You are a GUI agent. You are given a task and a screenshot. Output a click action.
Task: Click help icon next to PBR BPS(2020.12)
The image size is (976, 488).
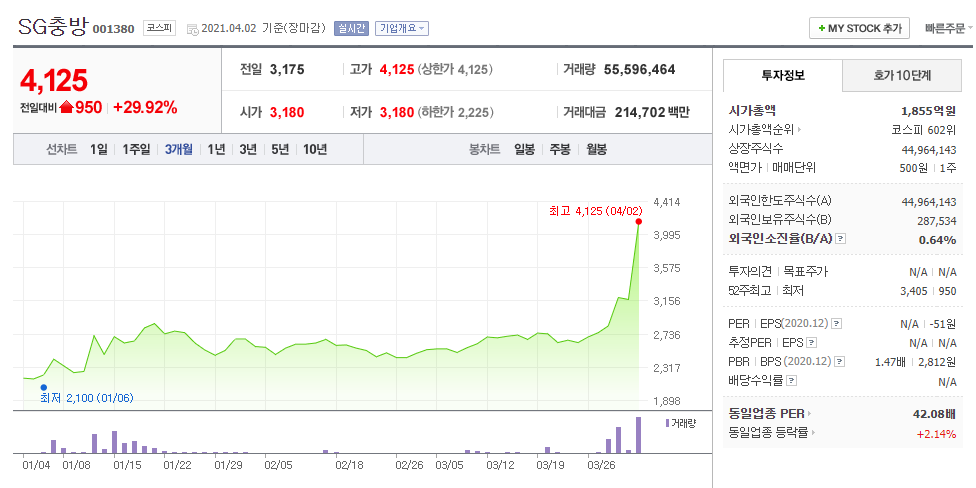click(841, 362)
